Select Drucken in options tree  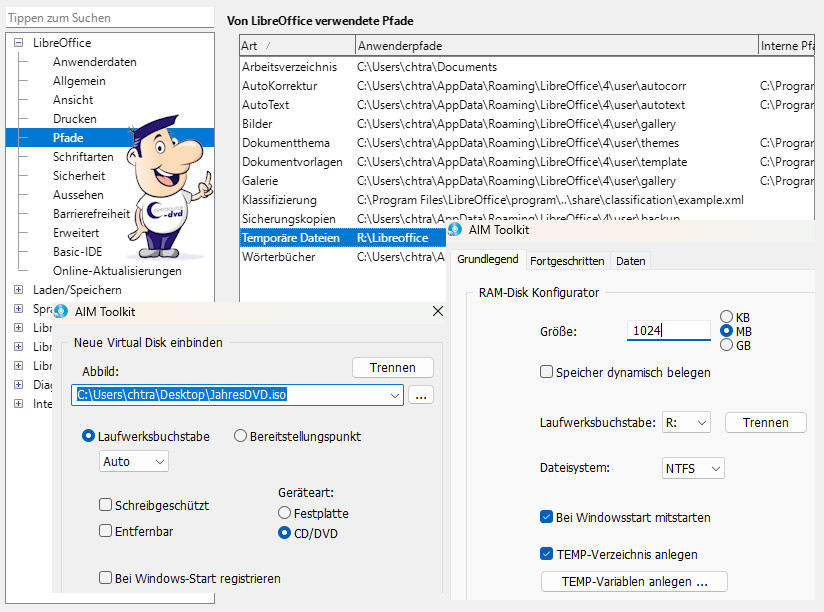(x=75, y=119)
